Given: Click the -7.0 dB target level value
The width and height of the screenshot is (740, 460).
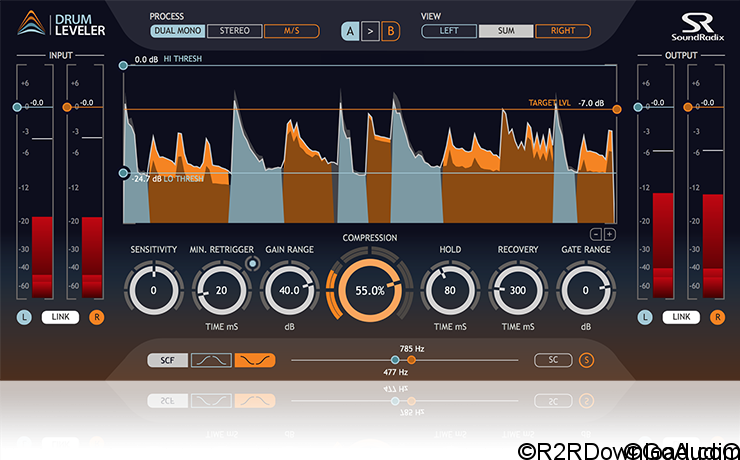Looking at the screenshot, I should (591, 103).
